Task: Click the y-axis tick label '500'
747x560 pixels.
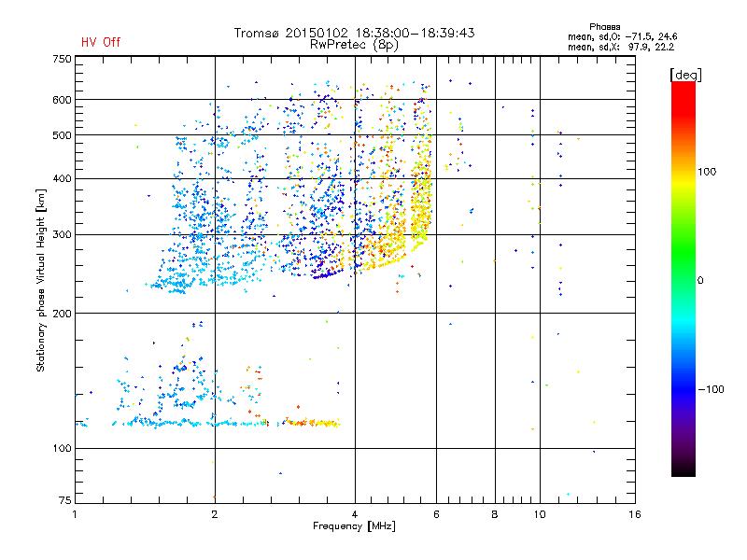Action: click(62, 135)
